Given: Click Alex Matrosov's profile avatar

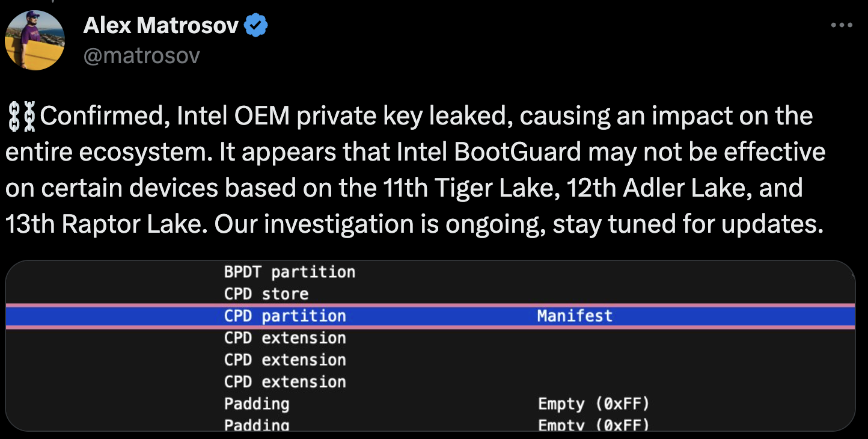Looking at the screenshot, I should click(x=34, y=39).
